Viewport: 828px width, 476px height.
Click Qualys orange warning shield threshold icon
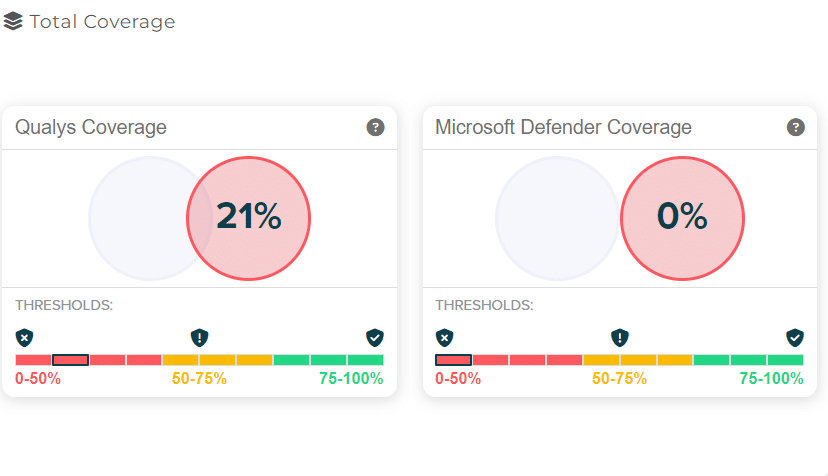coord(199,337)
